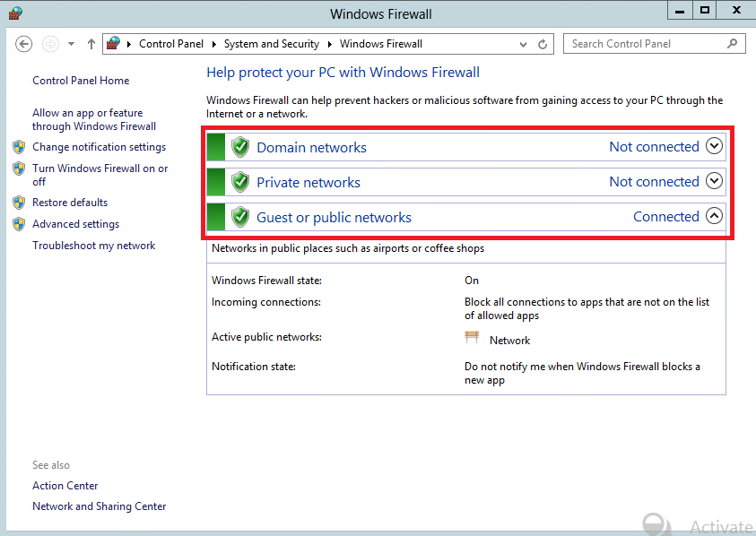Click 'Notification state:' label
The image size is (756, 536).
pos(254,367)
